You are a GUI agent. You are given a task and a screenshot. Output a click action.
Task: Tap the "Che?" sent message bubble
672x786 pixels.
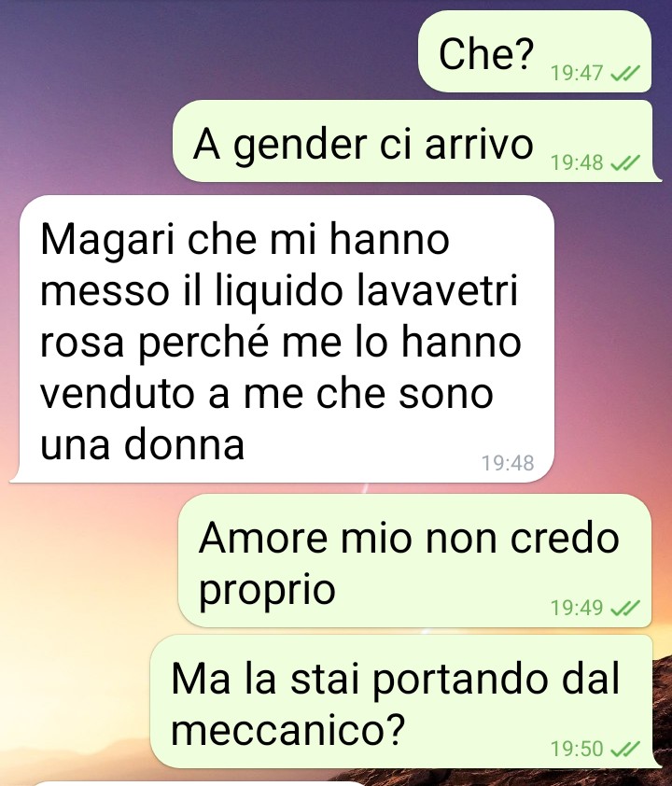(x=535, y=51)
